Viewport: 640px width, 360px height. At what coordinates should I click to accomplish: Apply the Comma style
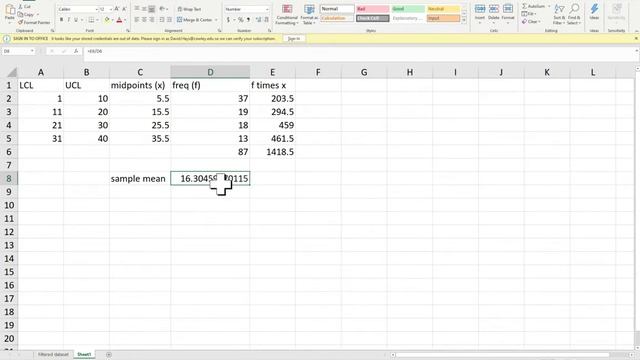tap(248, 20)
